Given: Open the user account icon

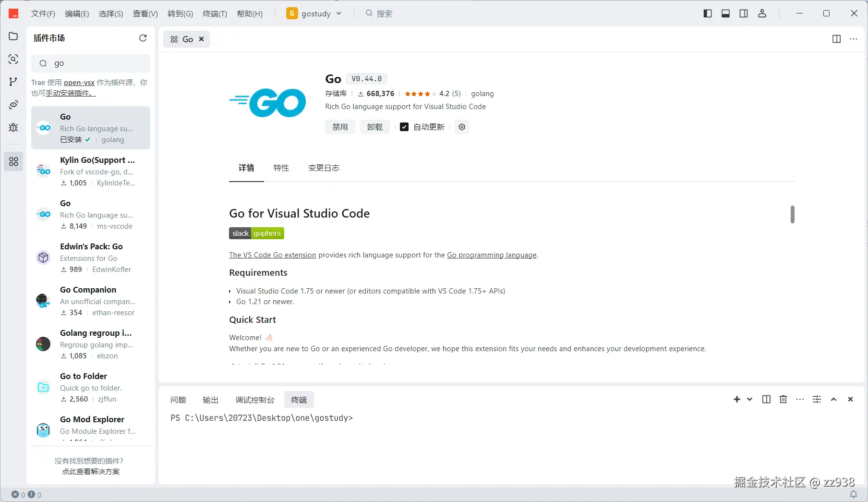Looking at the screenshot, I should pyautogui.click(x=762, y=13).
